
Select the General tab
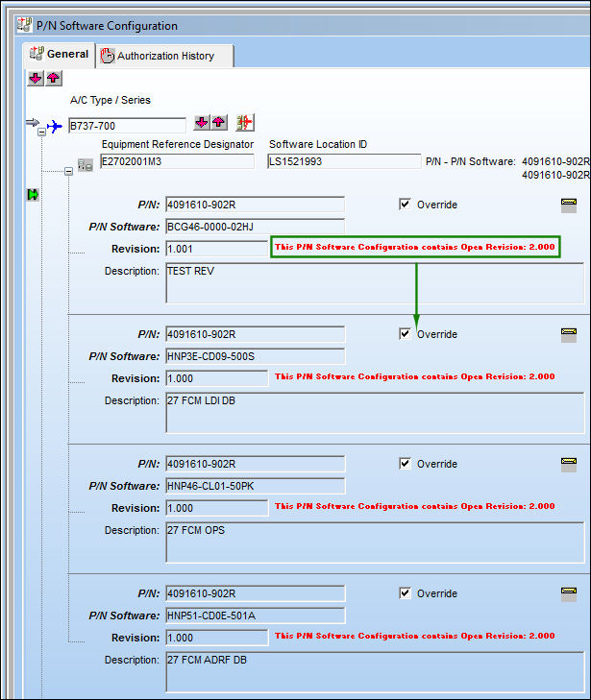click(59, 54)
